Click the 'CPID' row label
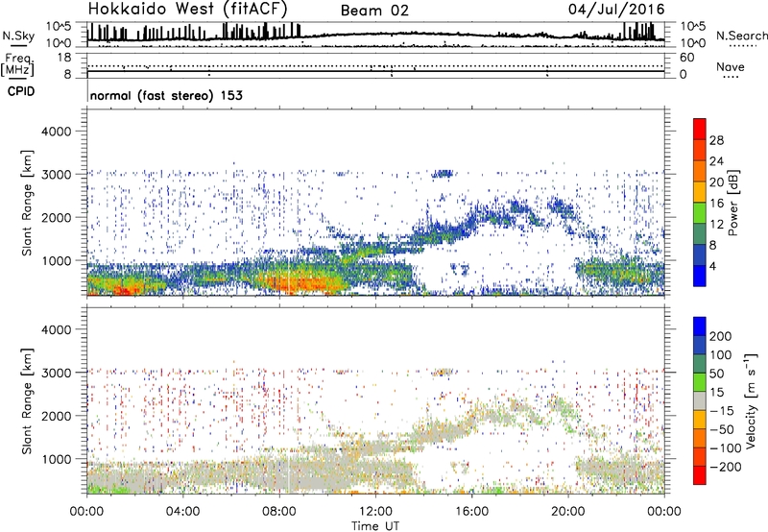 [x=21, y=91]
